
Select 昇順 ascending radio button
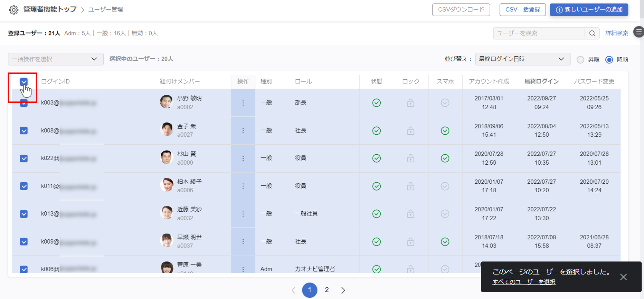[x=580, y=60]
